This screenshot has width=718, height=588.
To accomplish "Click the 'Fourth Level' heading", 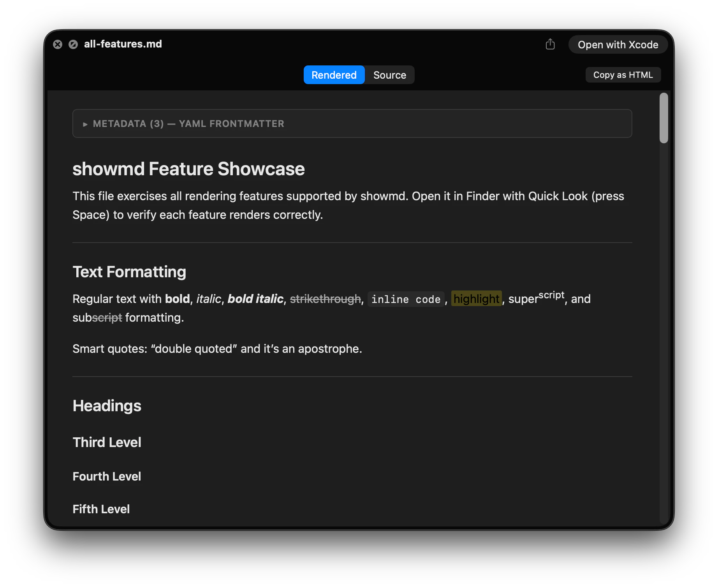I will [x=107, y=476].
